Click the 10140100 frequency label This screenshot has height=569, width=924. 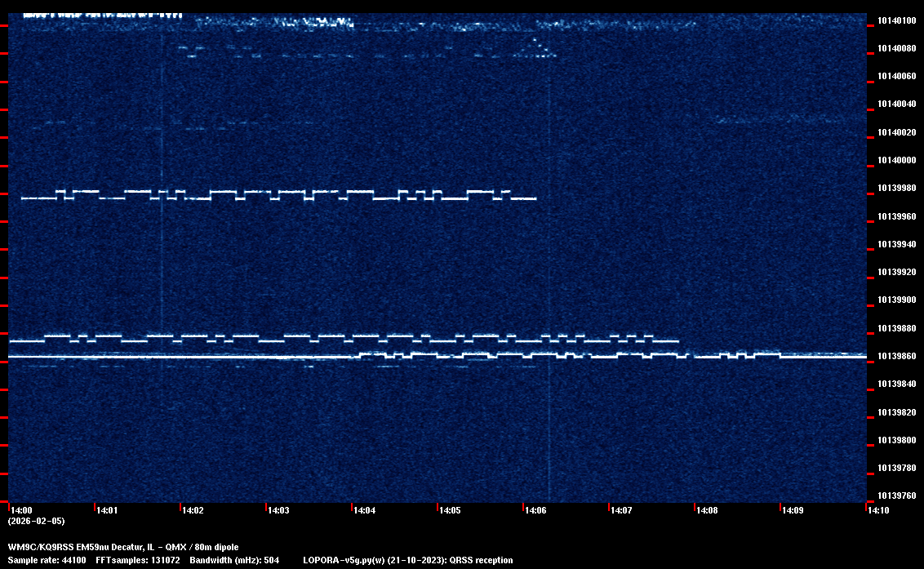895,20
